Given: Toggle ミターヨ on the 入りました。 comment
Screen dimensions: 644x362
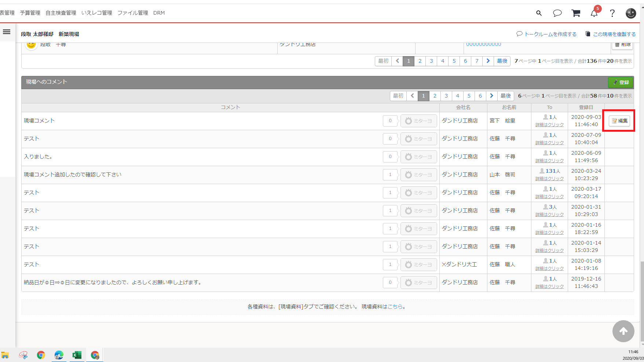Looking at the screenshot, I should 418,157.
